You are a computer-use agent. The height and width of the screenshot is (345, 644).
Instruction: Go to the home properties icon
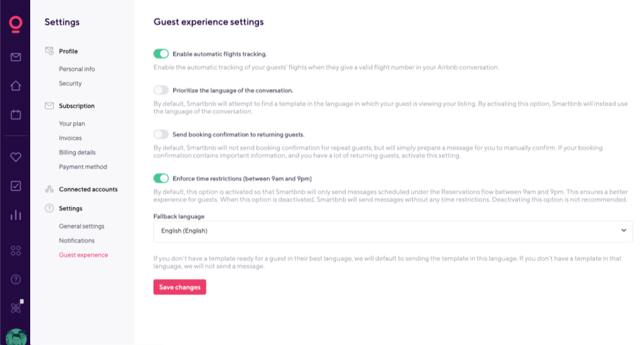coord(15,86)
